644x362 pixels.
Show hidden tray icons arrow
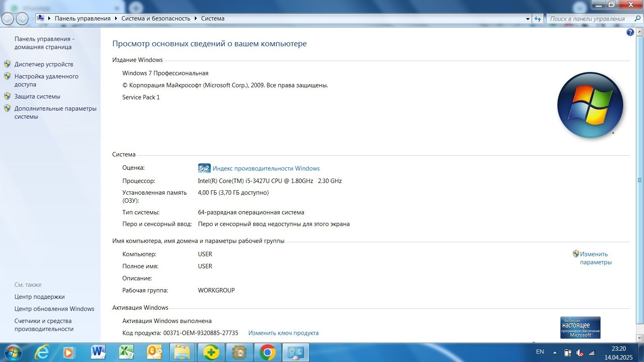555,353
